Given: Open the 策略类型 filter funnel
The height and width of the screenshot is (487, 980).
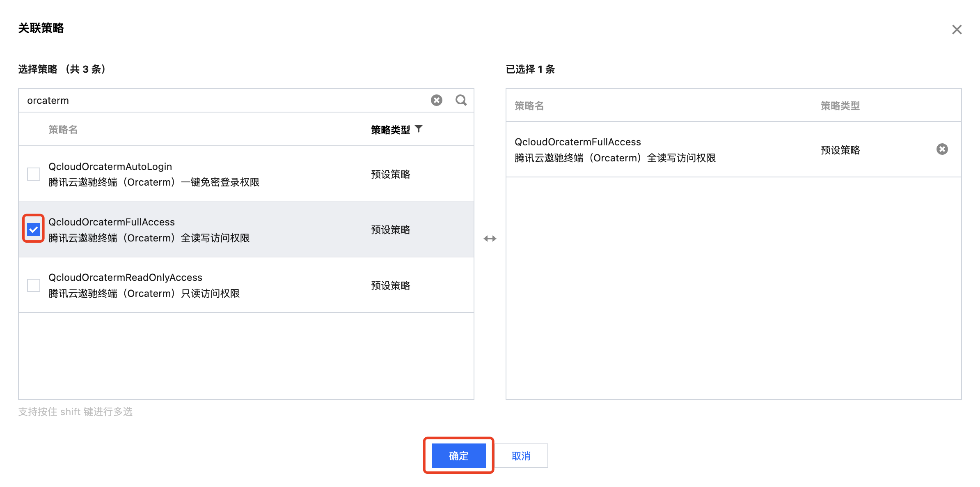Looking at the screenshot, I should (419, 129).
